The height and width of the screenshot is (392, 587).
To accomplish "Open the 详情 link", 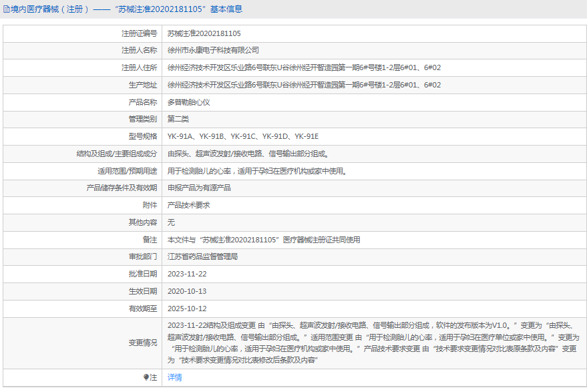I will [x=174, y=378].
